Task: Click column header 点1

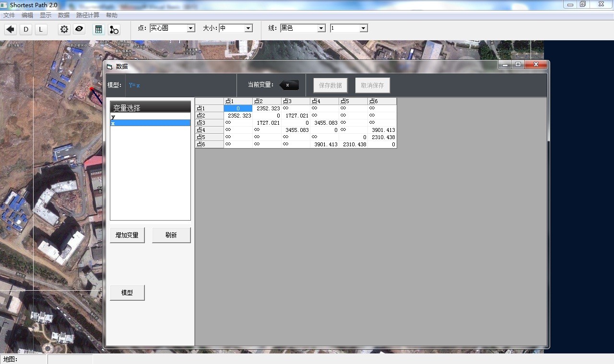Action: click(x=238, y=101)
